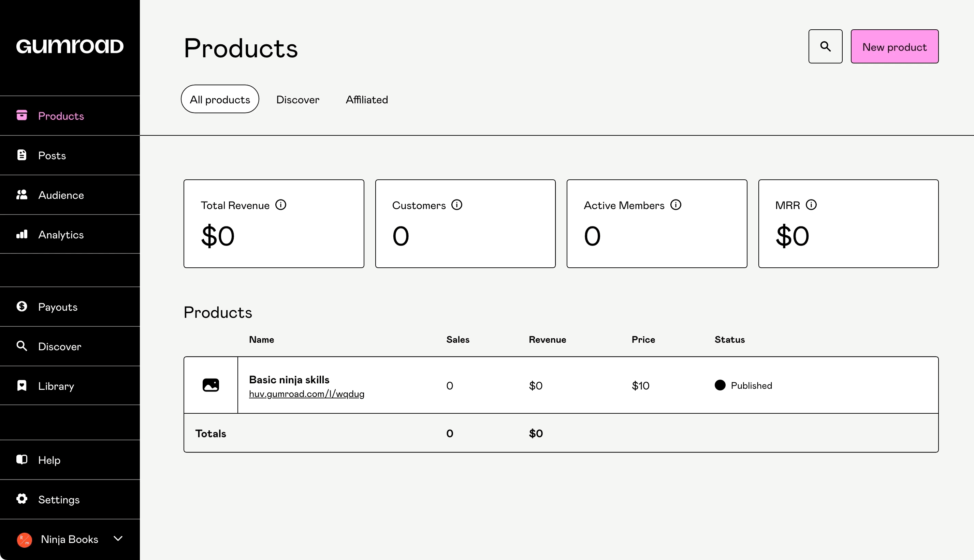Screen dimensions: 974x560
Task: Open Library from the sidebar
Action: click(70, 386)
